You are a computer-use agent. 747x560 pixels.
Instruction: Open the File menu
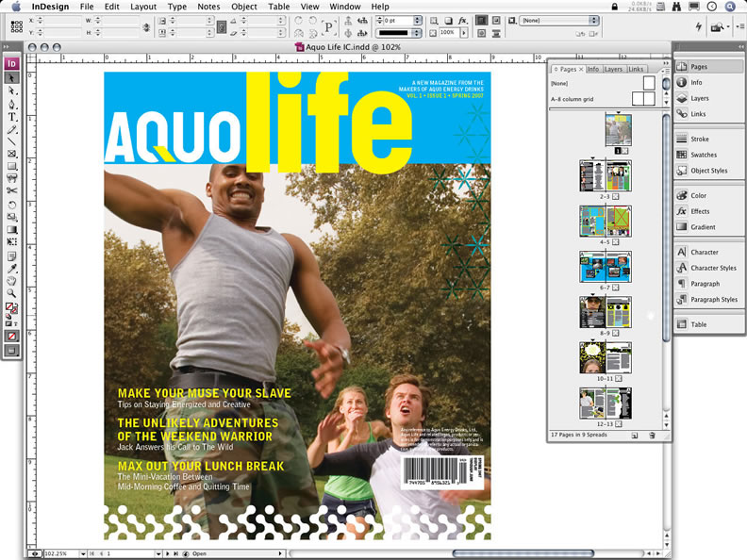87,7
